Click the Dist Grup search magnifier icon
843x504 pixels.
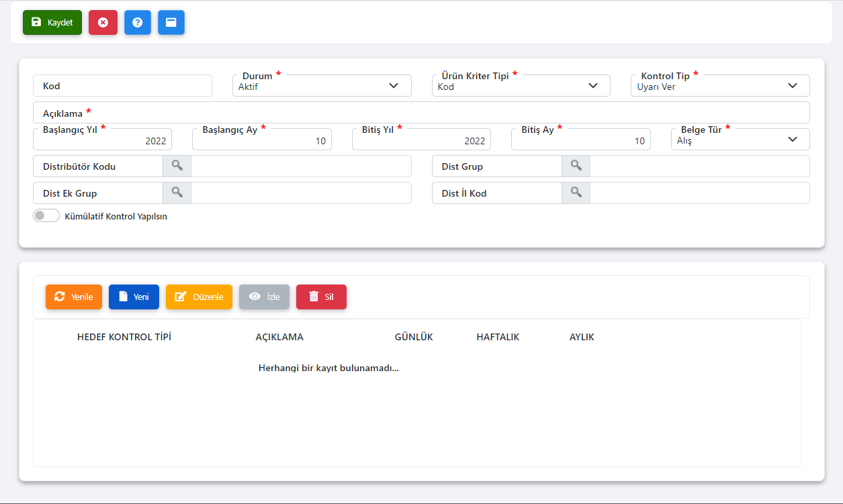click(576, 166)
